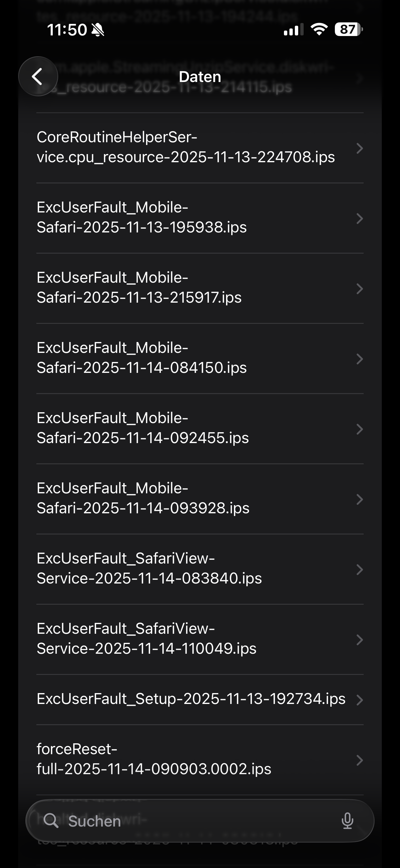Screen dimensions: 400x868
Task: Open SafariViewService fault log 2025-11-14-110049
Action: [x=146, y=639]
